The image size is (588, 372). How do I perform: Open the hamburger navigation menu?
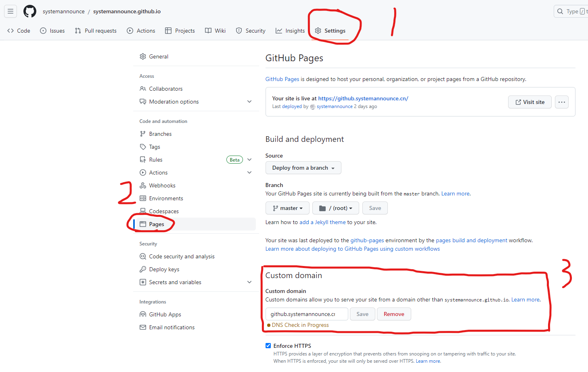pyautogui.click(x=10, y=11)
